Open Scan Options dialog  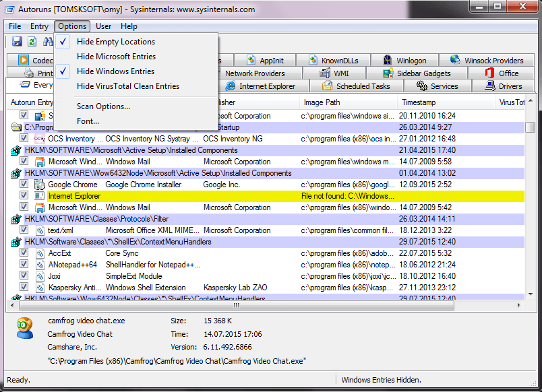pos(136,106)
